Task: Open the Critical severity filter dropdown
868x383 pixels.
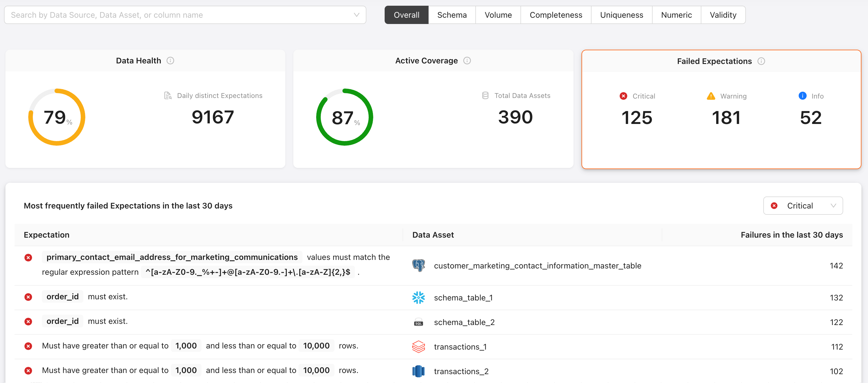Action: tap(803, 206)
